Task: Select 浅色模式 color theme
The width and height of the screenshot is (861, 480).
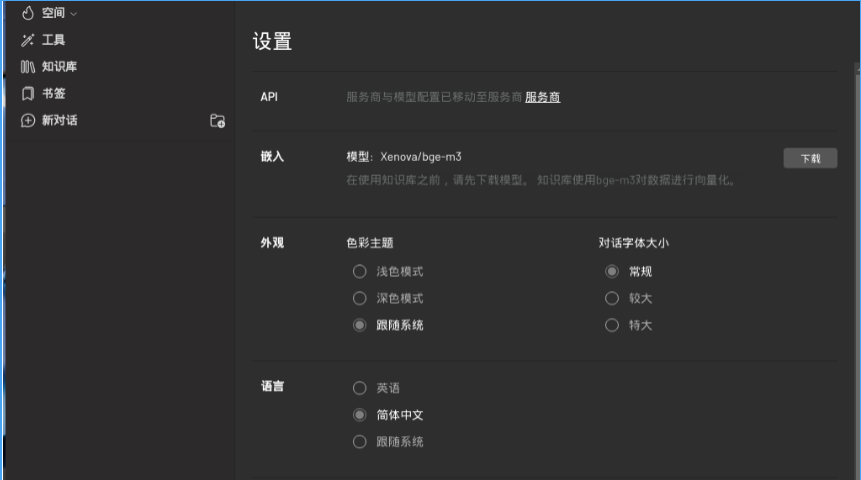Action: [x=359, y=272]
